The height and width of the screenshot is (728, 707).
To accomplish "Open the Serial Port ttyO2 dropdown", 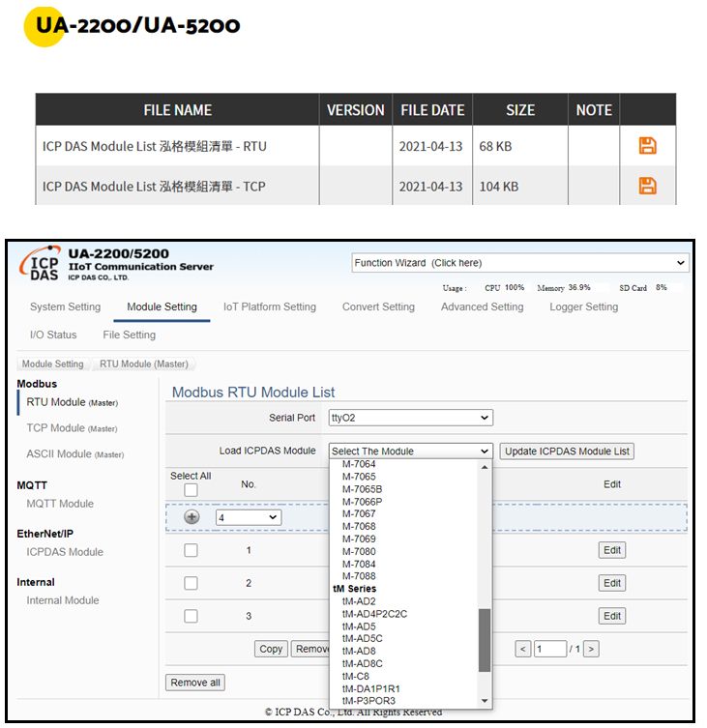I will click(411, 418).
